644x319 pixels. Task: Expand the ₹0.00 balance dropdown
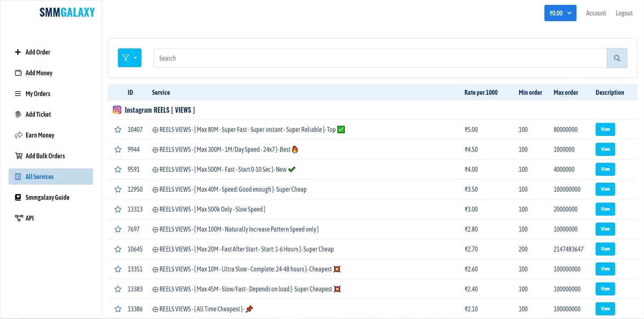560,13
